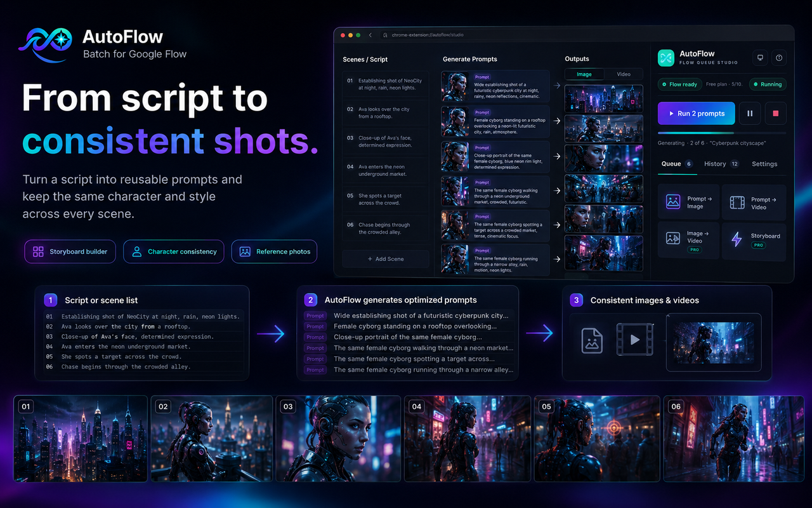Switch Outputs to the Video tab

click(x=624, y=74)
